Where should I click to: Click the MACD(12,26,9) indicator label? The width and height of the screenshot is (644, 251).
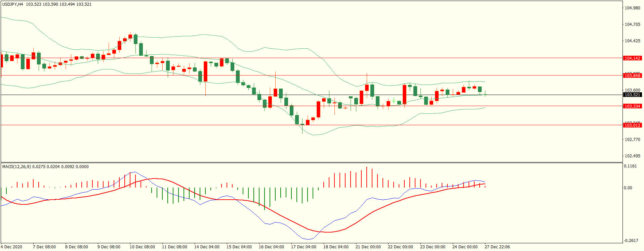(x=16, y=167)
